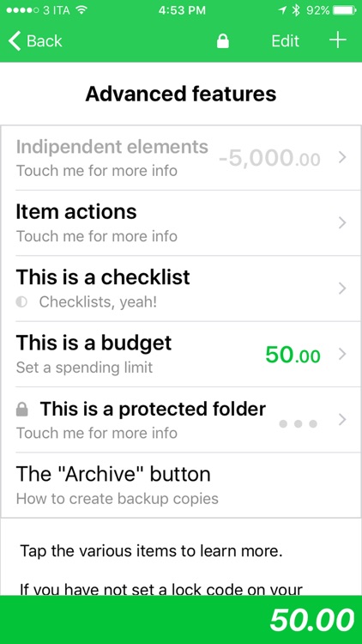Screen dimensions: 362x644
Task: Tap the half-filled checklist progress circle
Action: (x=21, y=302)
